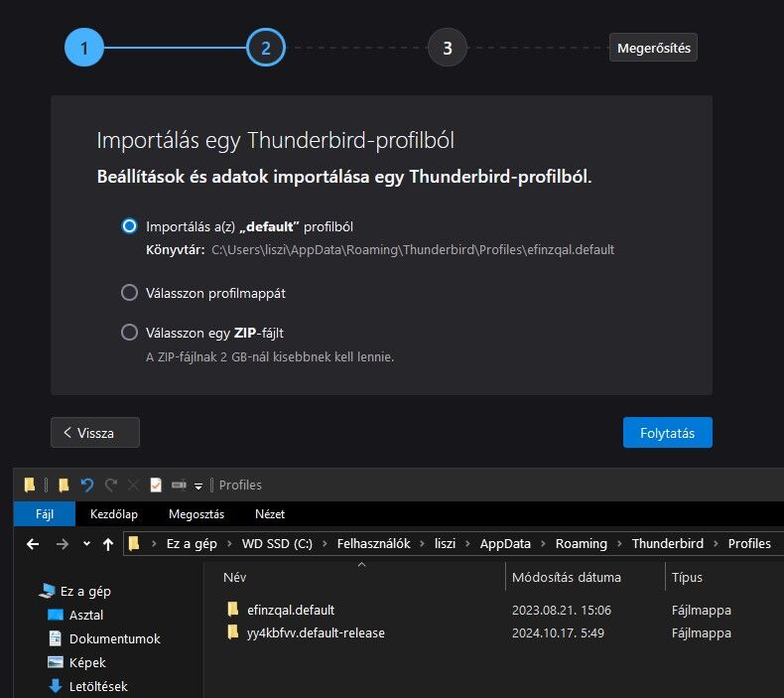Expand the chevron before 'Ez a gép' breadcrumb
This screenshot has width=784, height=698.
pos(154,543)
